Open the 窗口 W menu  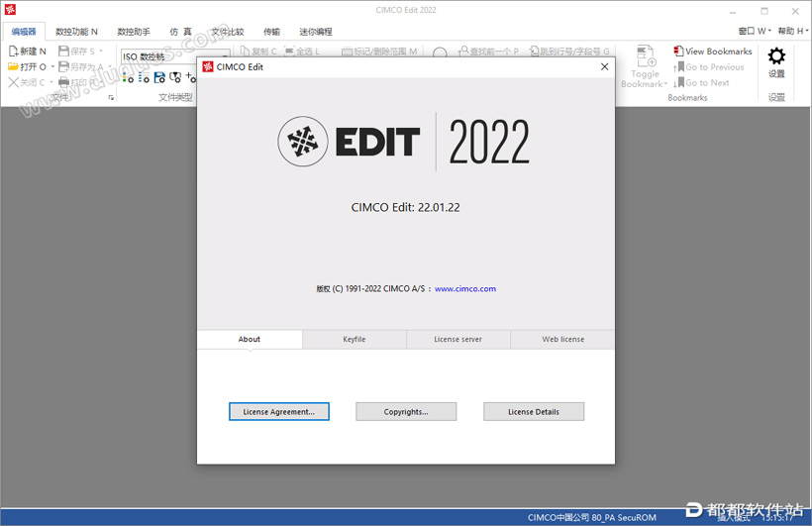(755, 31)
